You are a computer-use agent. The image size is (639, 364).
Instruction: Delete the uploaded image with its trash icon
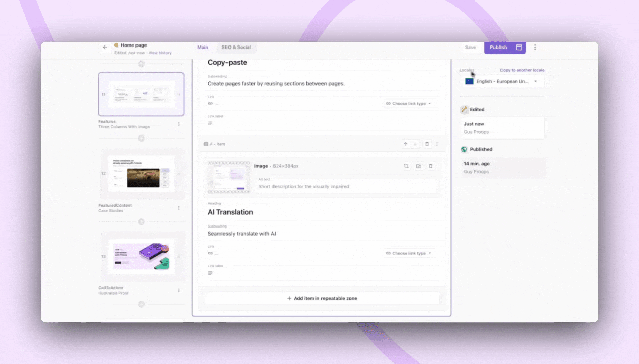430,166
